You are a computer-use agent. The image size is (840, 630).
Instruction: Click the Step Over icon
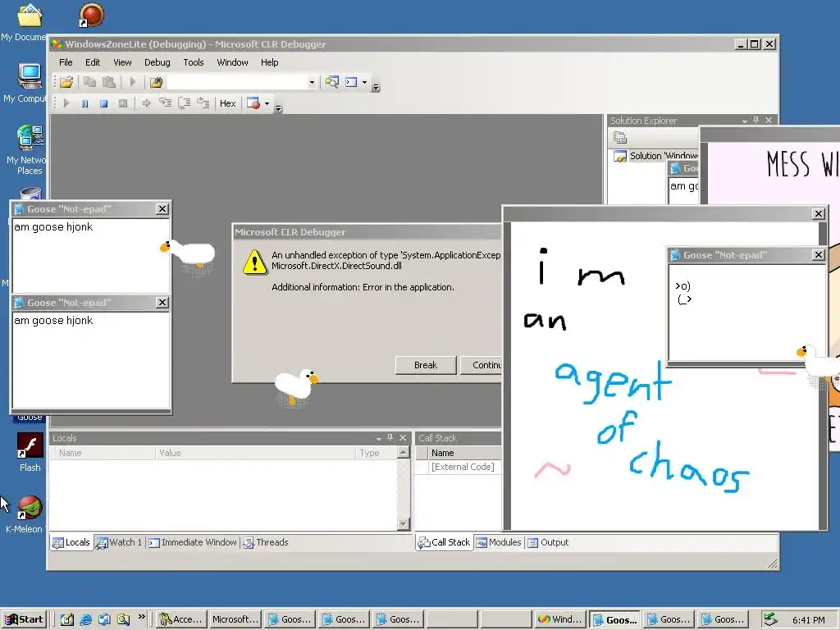tap(185, 103)
